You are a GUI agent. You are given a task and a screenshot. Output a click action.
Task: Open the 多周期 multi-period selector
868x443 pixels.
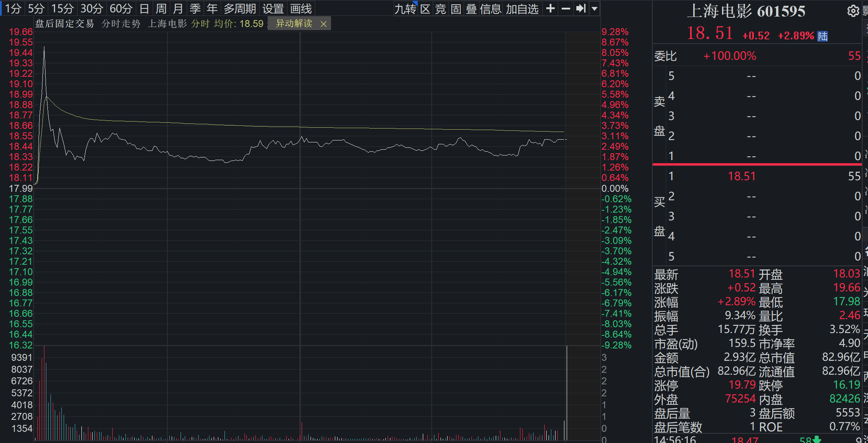pos(240,8)
